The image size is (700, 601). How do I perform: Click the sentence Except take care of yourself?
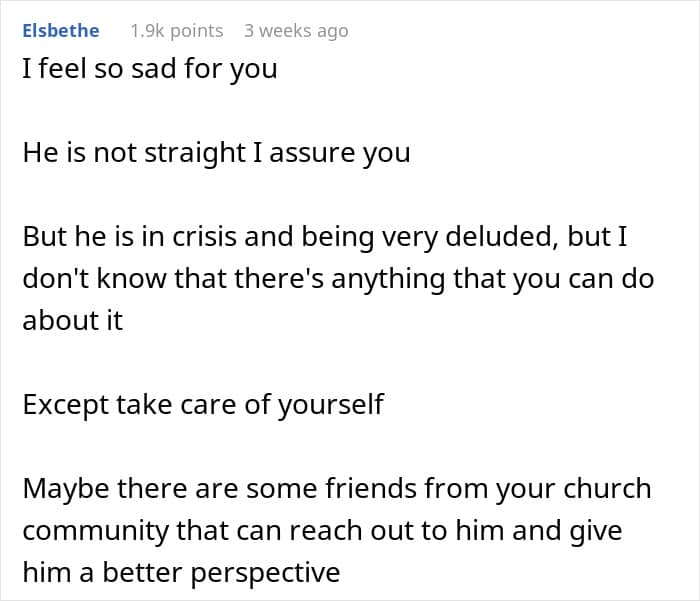pos(203,405)
